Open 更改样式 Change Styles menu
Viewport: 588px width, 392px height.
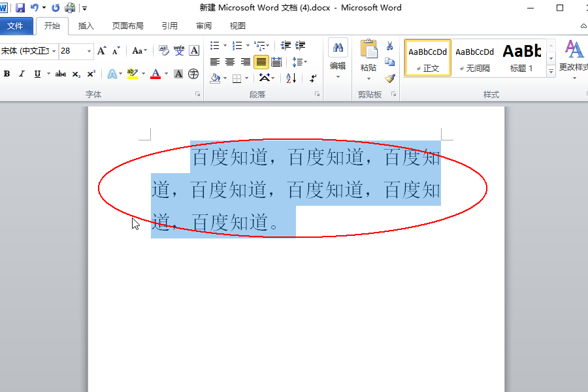coord(572,59)
